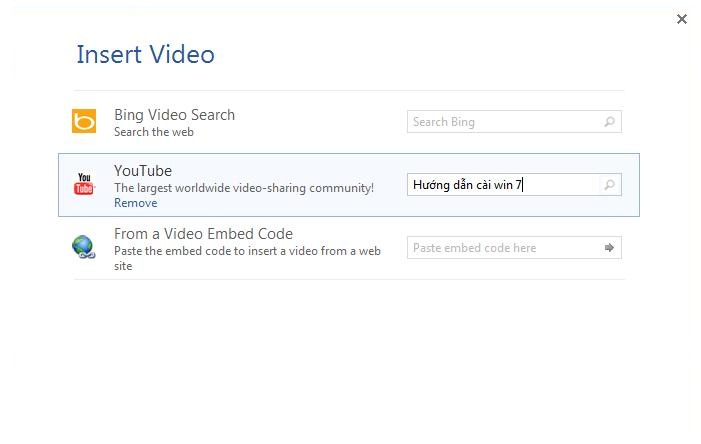Viewport: 701px width, 444px height.
Task: Click the Bing logo icon
Action: (x=84, y=122)
